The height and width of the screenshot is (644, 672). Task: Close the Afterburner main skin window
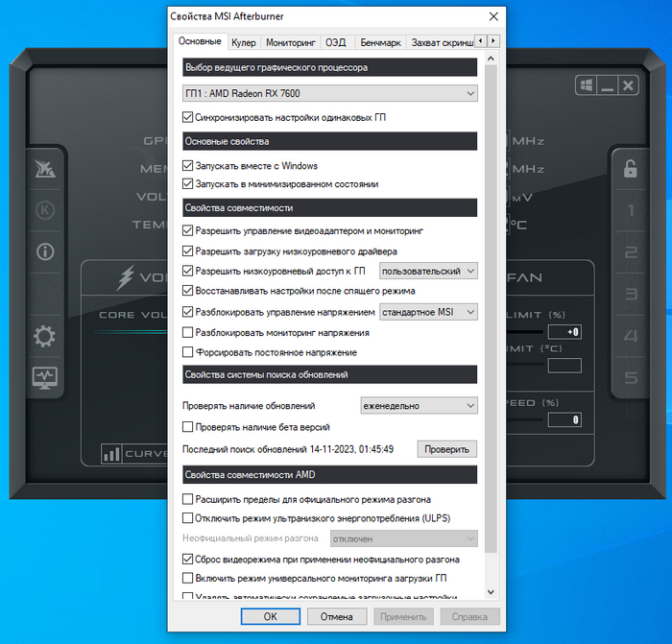(x=628, y=85)
